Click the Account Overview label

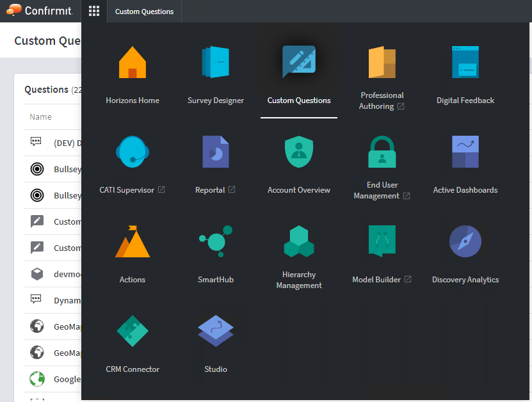299,190
